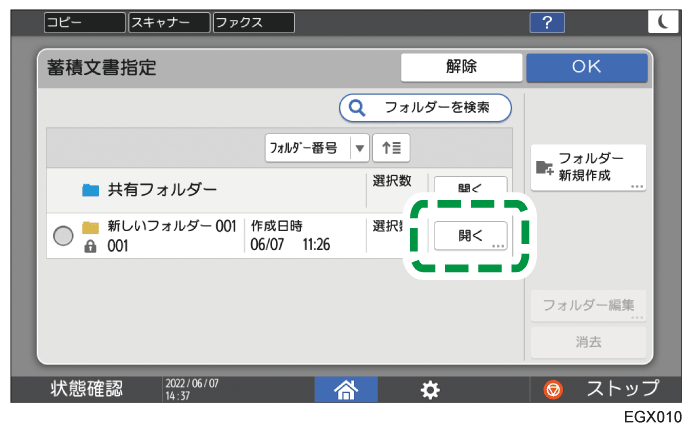Activate energy saver moon icon

pyautogui.click(x=663, y=22)
